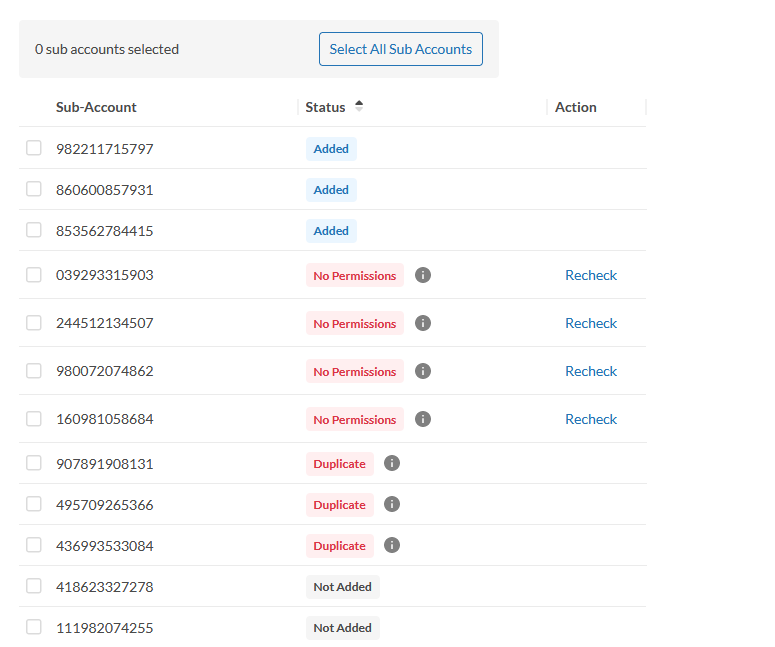
Task: Click info icon for sub-account 039293315903
Action: click(423, 275)
